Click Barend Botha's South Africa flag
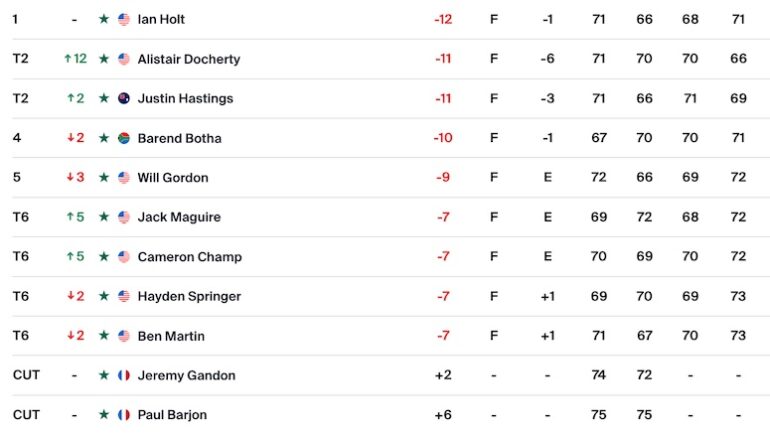 pyautogui.click(x=124, y=138)
